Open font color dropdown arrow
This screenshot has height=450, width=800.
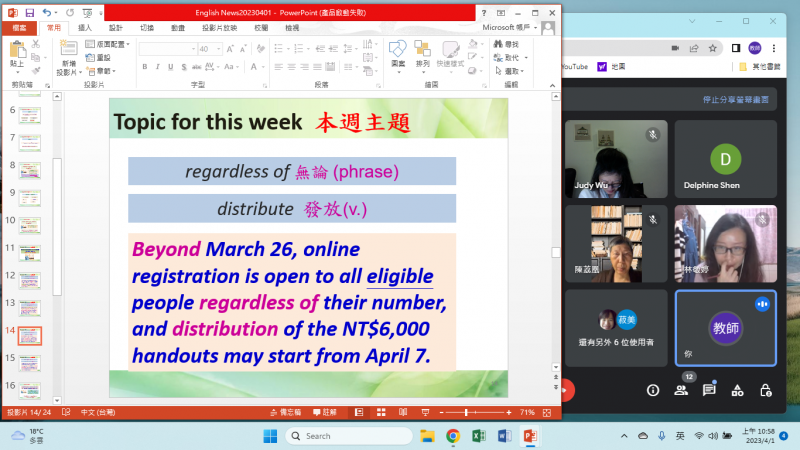(263, 67)
